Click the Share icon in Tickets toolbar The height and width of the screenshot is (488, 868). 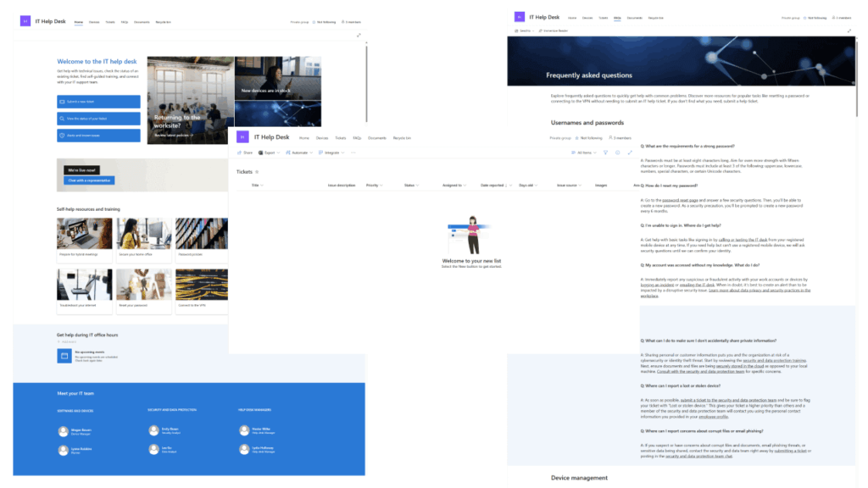[239, 152]
